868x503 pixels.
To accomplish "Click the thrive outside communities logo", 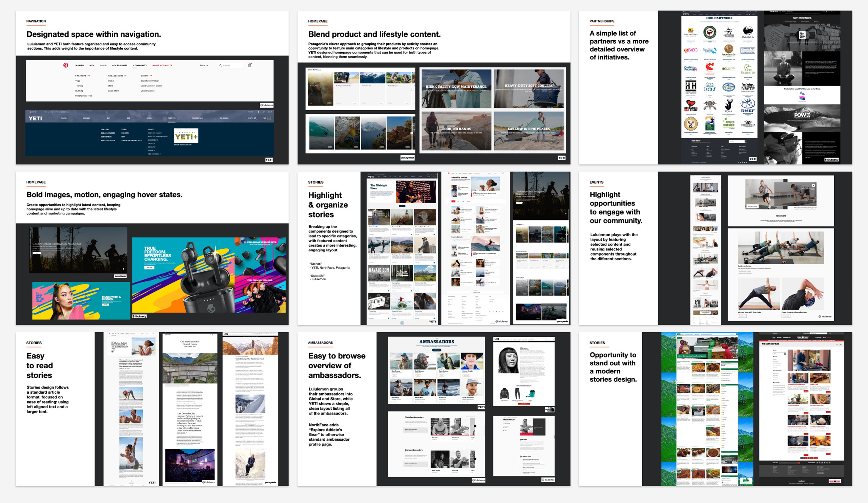I will tap(729, 124).
